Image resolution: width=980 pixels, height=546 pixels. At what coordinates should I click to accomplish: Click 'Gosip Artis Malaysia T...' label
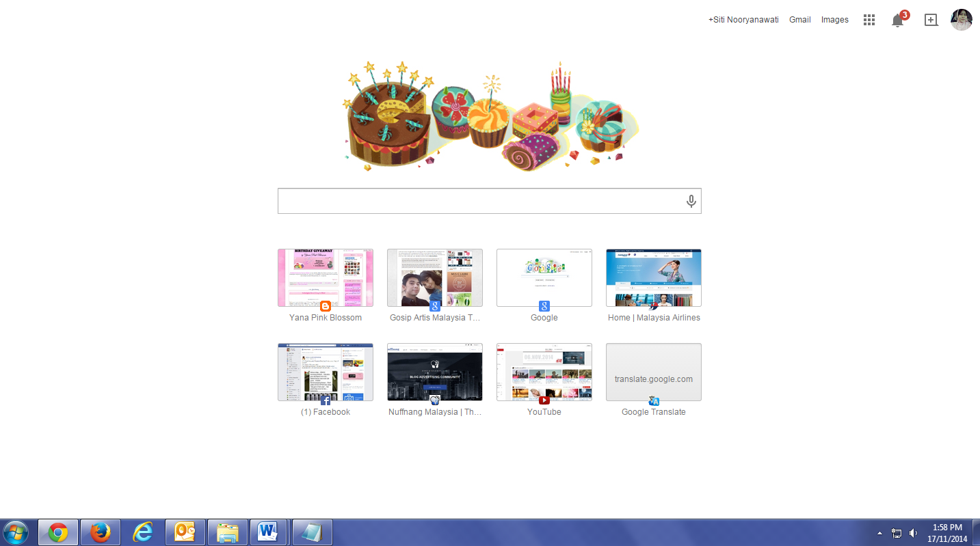pyautogui.click(x=435, y=318)
